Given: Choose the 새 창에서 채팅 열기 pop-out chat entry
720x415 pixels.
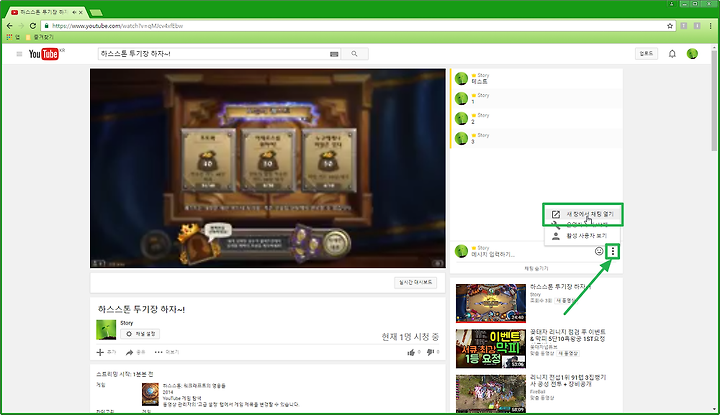Looking at the screenshot, I should (x=583, y=214).
